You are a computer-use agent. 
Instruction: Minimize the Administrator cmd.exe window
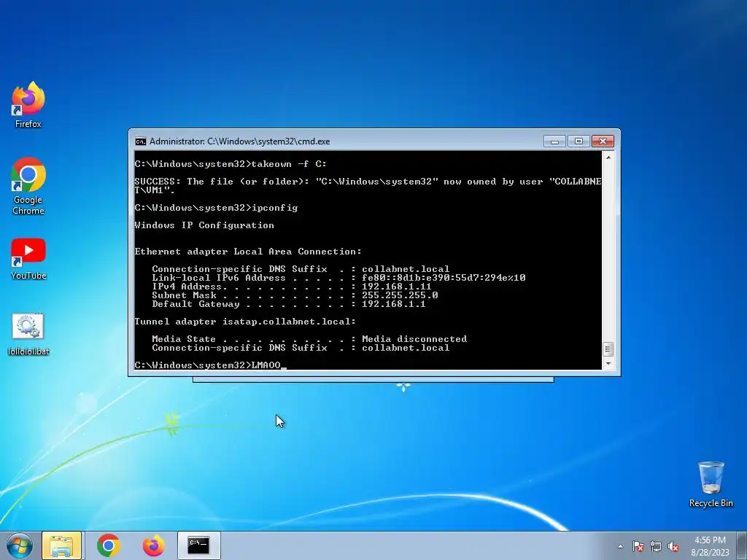(554, 141)
